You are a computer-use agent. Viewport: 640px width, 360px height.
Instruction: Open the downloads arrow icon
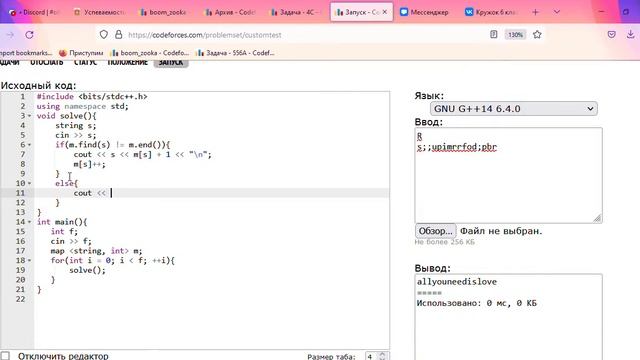[x=631, y=35]
